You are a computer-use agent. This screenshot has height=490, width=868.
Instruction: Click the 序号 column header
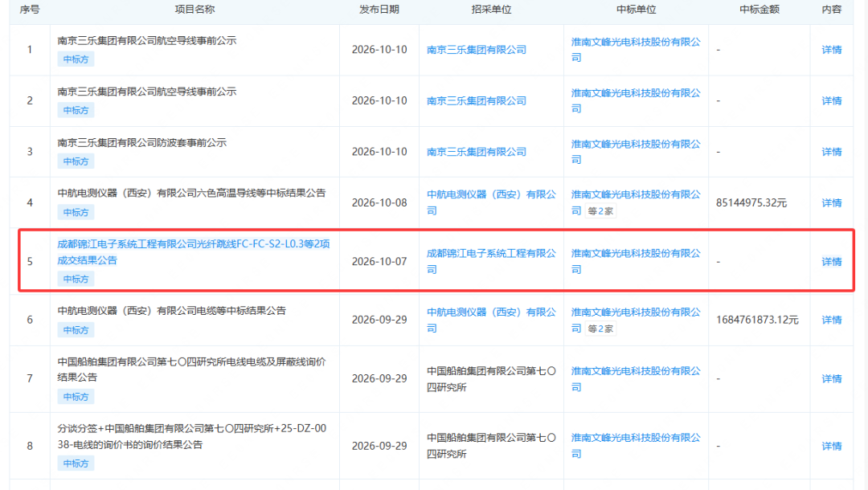coord(30,10)
